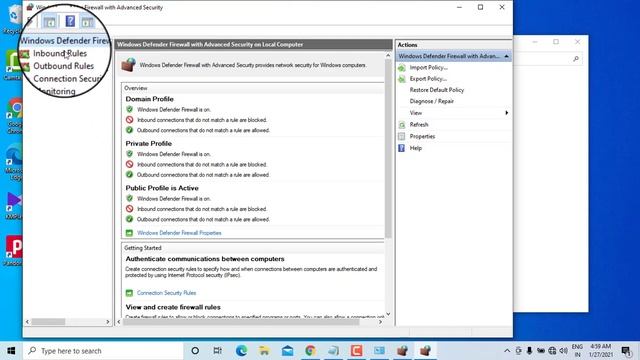Click the microphone tray icon

pyautogui.click(x=529, y=351)
